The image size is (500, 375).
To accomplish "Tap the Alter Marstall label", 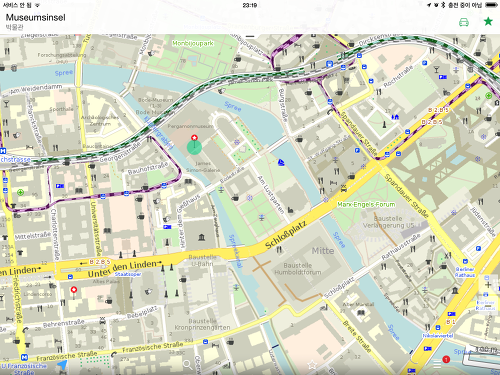I will pos(358,304).
